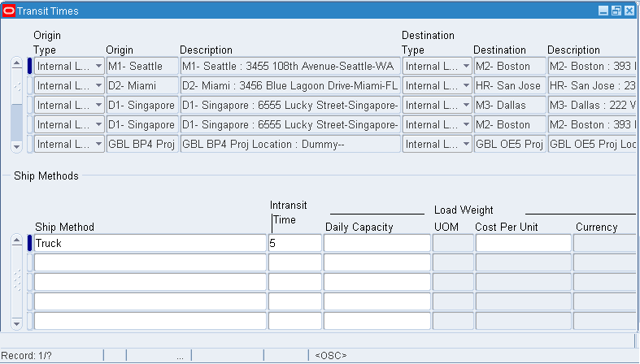Image resolution: width=640 pixels, height=364 pixels.
Task: Open Destination Type dropdown in fourth row
Action: coord(466,125)
